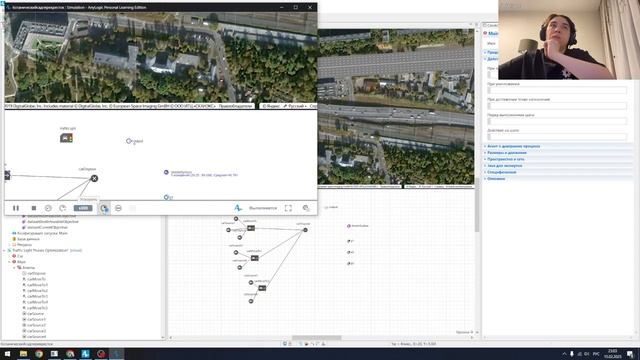640x360 pixels.
Task: Expand 'Описание' properties section
Action: pyautogui.click(x=496, y=179)
